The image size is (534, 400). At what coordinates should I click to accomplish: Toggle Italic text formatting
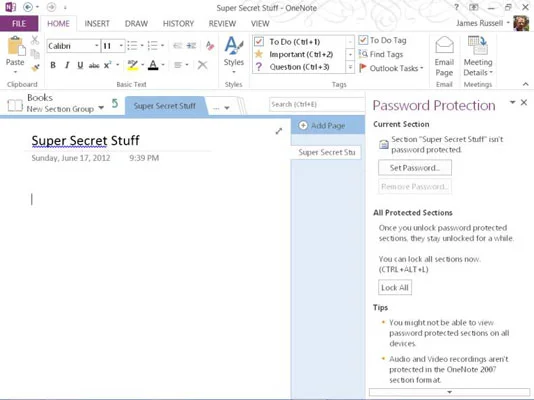coord(67,65)
